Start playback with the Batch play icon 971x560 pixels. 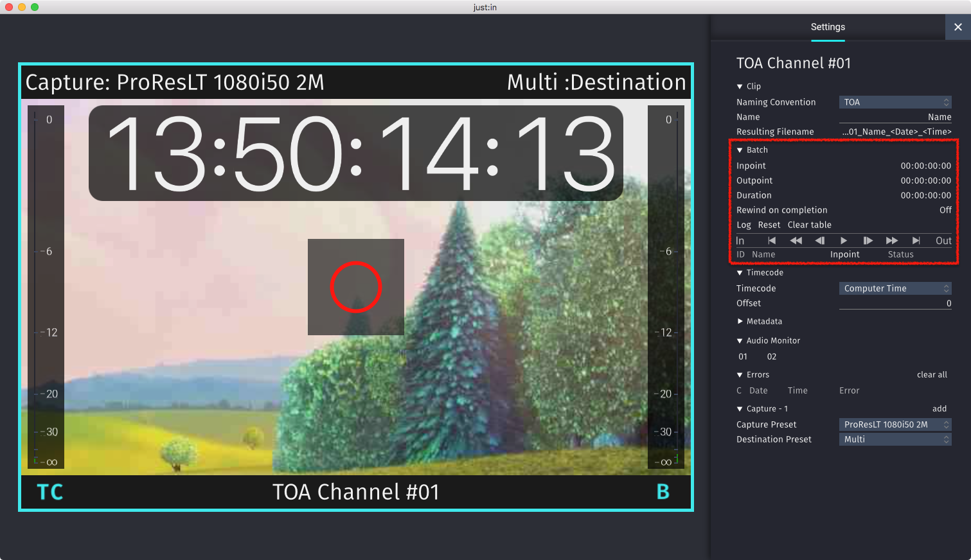click(x=844, y=241)
